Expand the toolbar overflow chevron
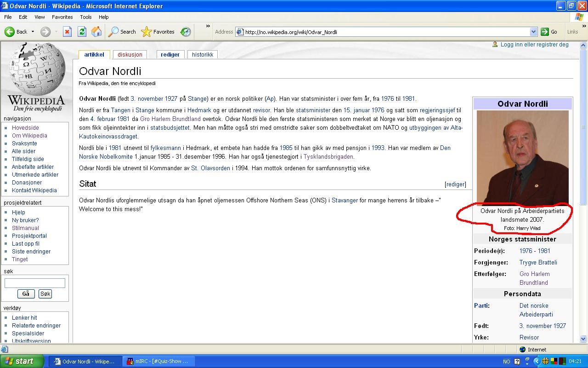This screenshot has height=368, width=588. (x=208, y=26)
